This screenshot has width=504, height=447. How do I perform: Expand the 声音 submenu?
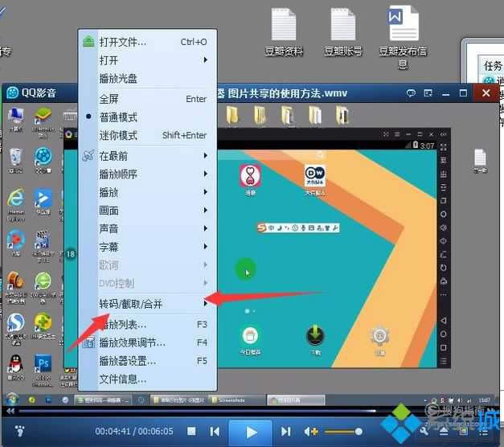[x=148, y=228]
